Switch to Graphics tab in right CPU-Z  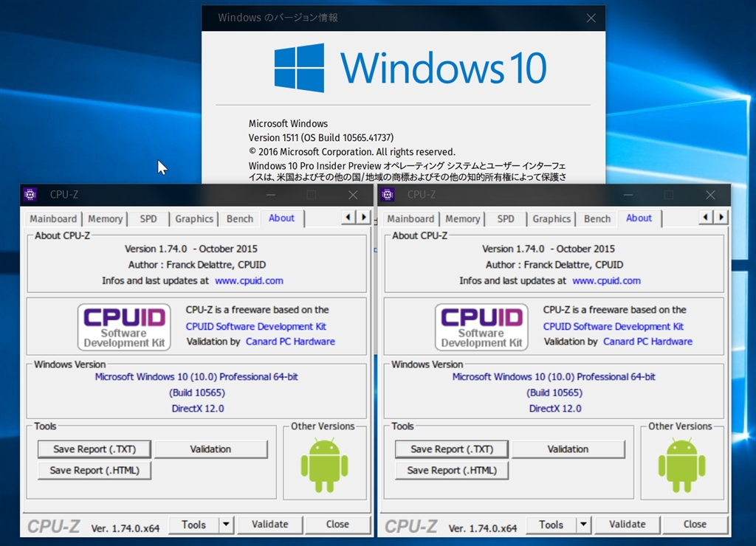[551, 219]
